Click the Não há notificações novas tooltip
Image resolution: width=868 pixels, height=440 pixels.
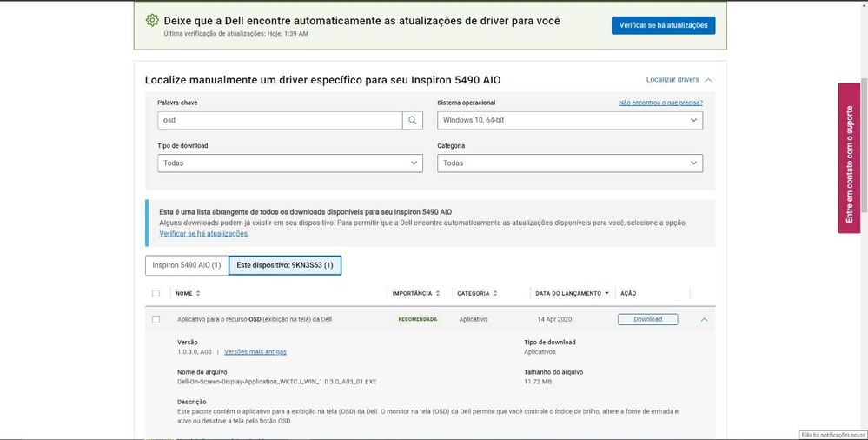click(833, 435)
